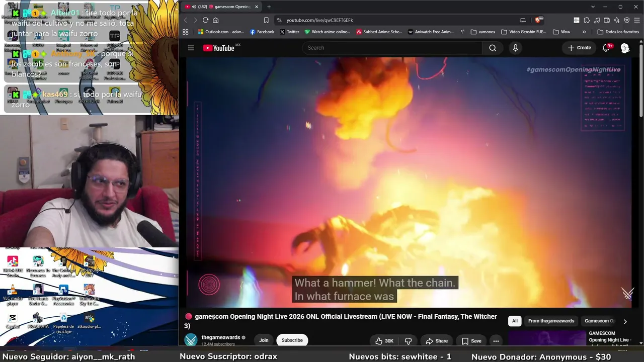Viewport: 644px width, 362px height.
Task: Dislike the gamescom livestream video
Action: (x=408, y=341)
